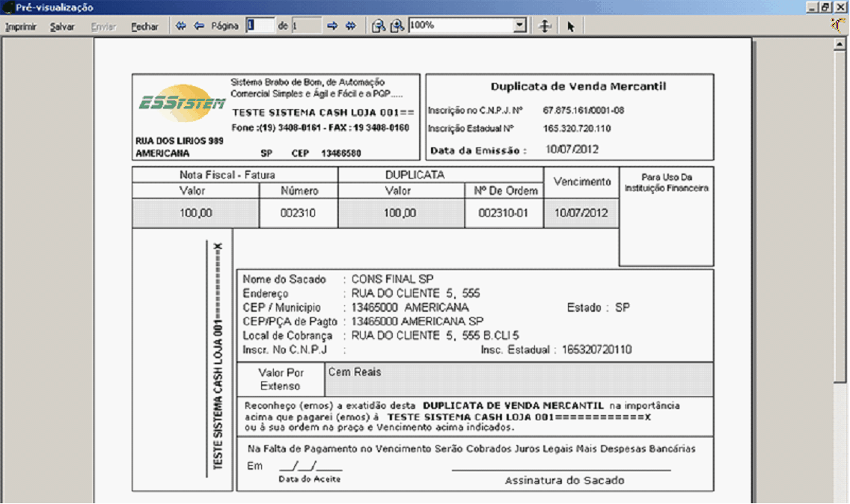The width and height of the screenshot is (850, 504).
Task: Click Salvar in the menu bar
Action: pos(62,26)
